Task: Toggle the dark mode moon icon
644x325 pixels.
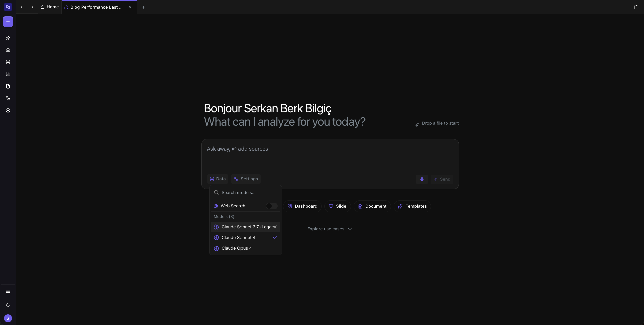Action: point(8,305)
